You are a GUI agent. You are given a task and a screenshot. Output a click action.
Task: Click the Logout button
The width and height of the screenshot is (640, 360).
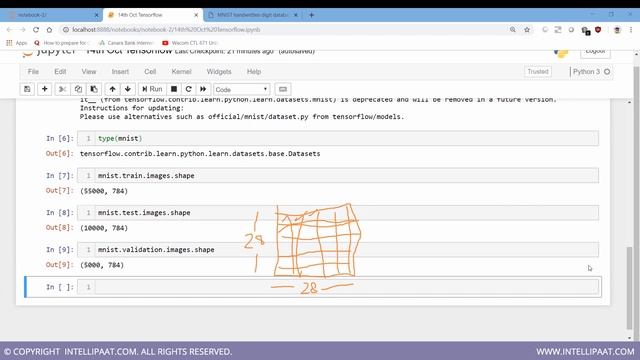click(x=595, y=52)
